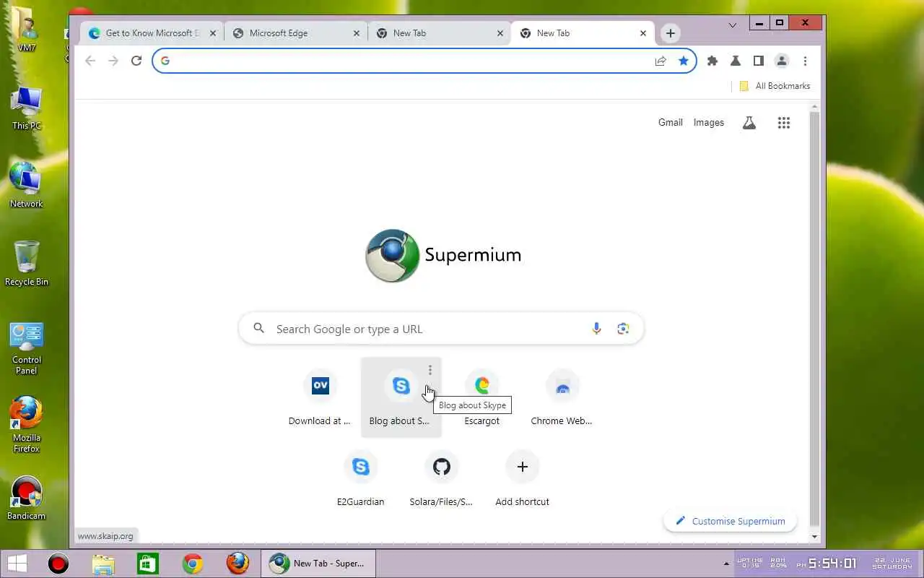Select the Network desktop icon
The height and width of the screenshot is (578, 924).
[27, 184]
